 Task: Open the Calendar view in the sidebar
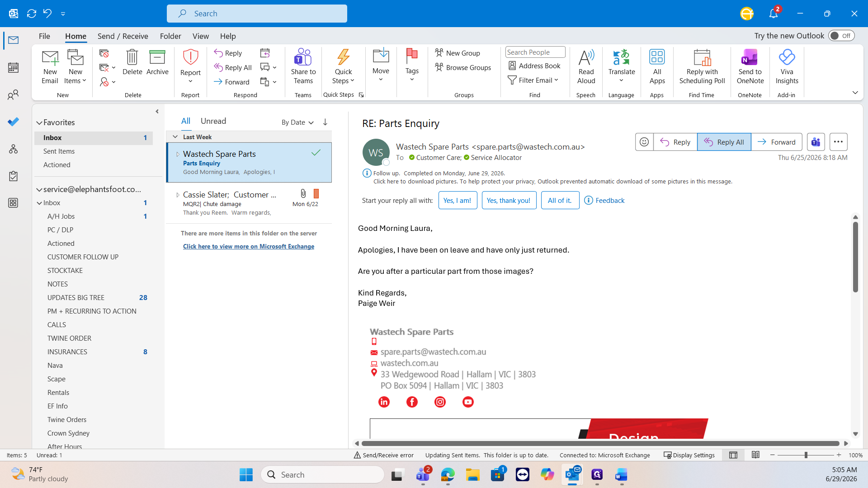[13, 68]
